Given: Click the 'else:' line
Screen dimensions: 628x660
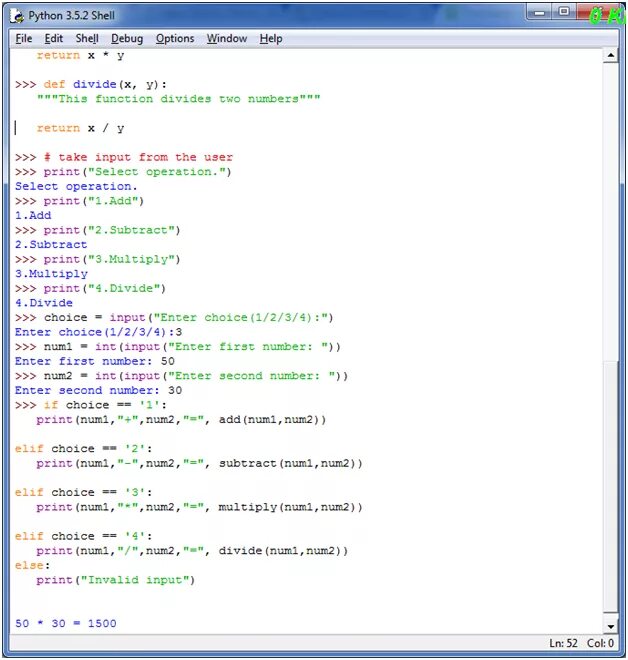Looking at the screenshot, I should coord(32,565).
